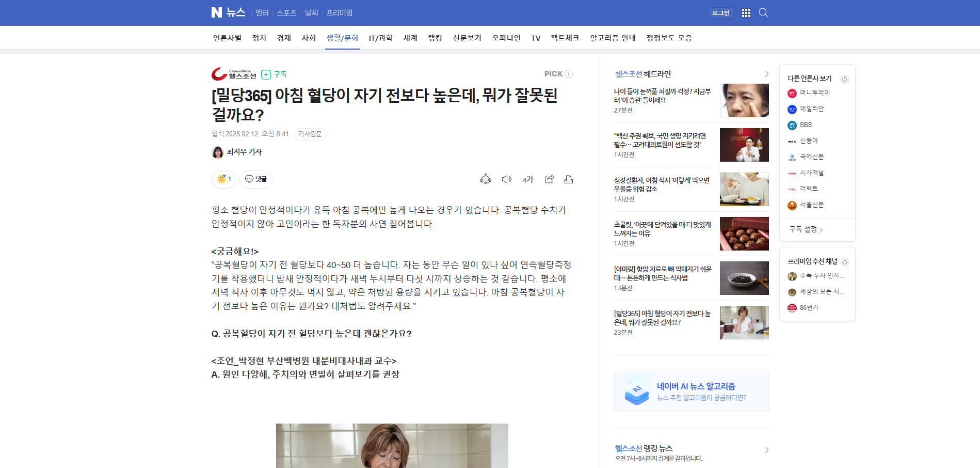980x468 pixels.
Task: Toggle 구독 subscription for 헬스조선
Action: [x=274, y=74]
